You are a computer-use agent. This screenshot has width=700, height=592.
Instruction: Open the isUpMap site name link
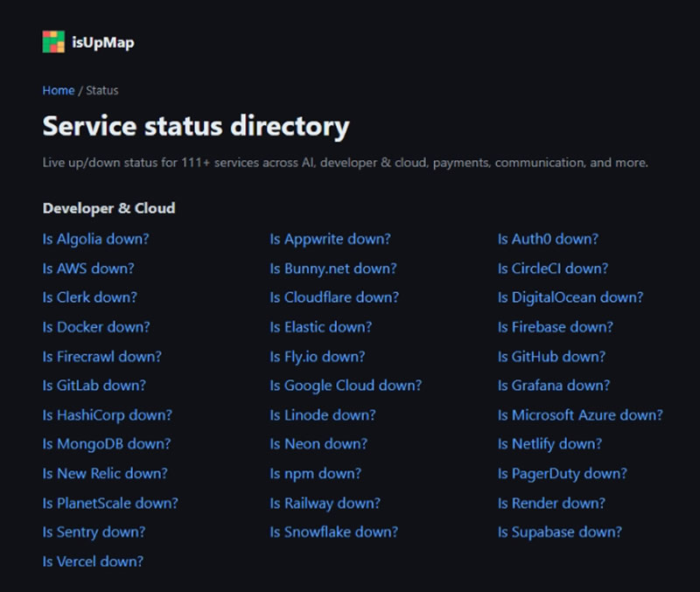point(102,43)
